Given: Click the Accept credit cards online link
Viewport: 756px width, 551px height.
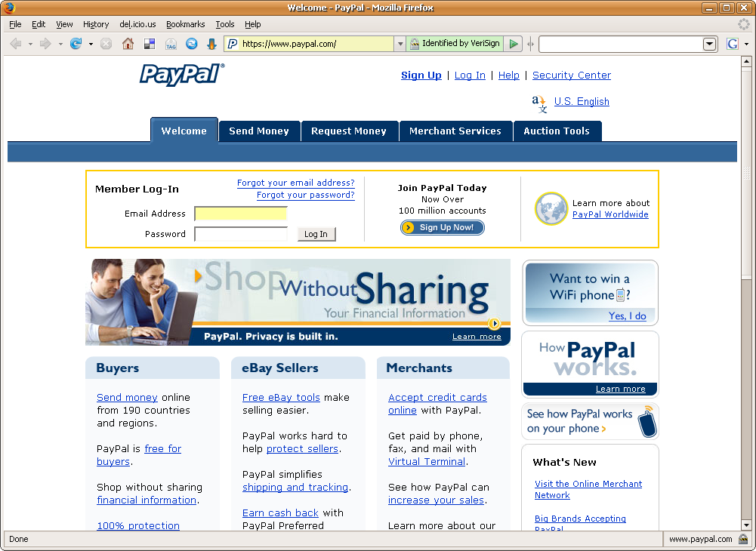Looking at the screenshot, I should click(437, 404).
